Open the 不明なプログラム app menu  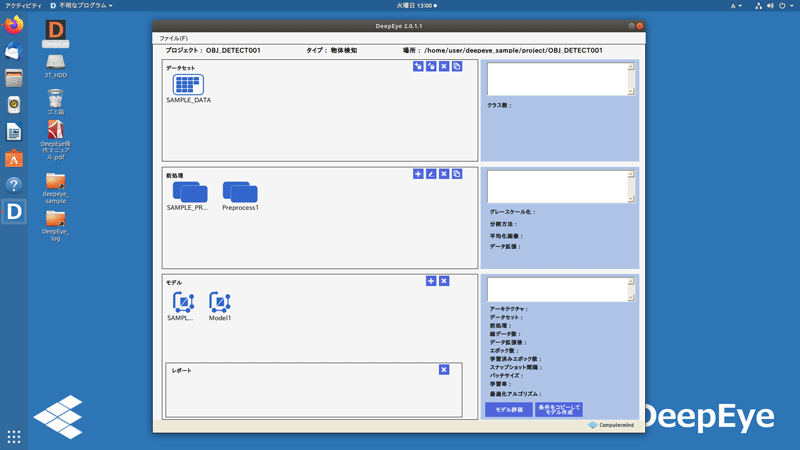coord(82,6)
